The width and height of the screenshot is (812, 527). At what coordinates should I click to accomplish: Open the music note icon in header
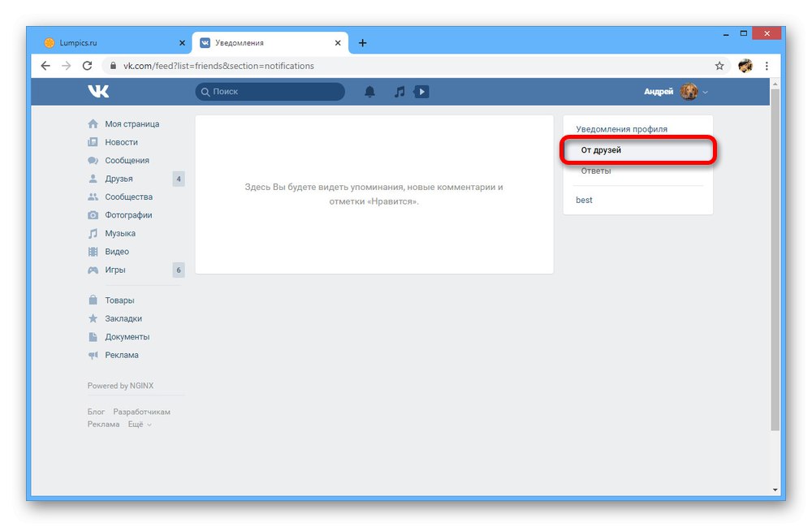[400, 92]
